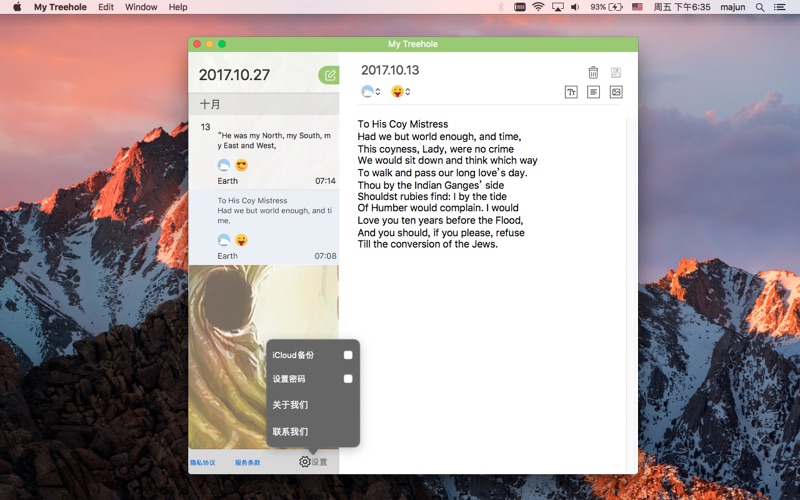This screenshot has height=500, width=800.
Task: Open Spotlight search in menu bar
Action: click(x=760, y=7)
